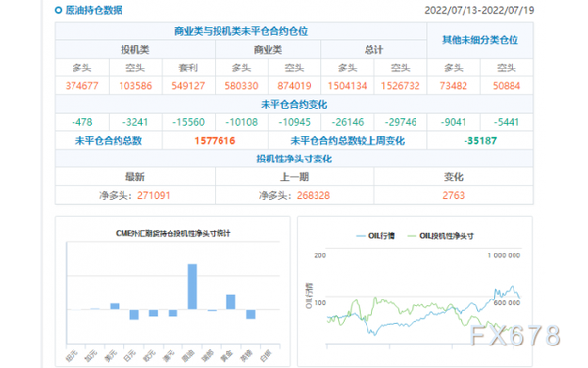Select the 商业类 column group header
The image size is (588, 368).
tap(268, 49)
